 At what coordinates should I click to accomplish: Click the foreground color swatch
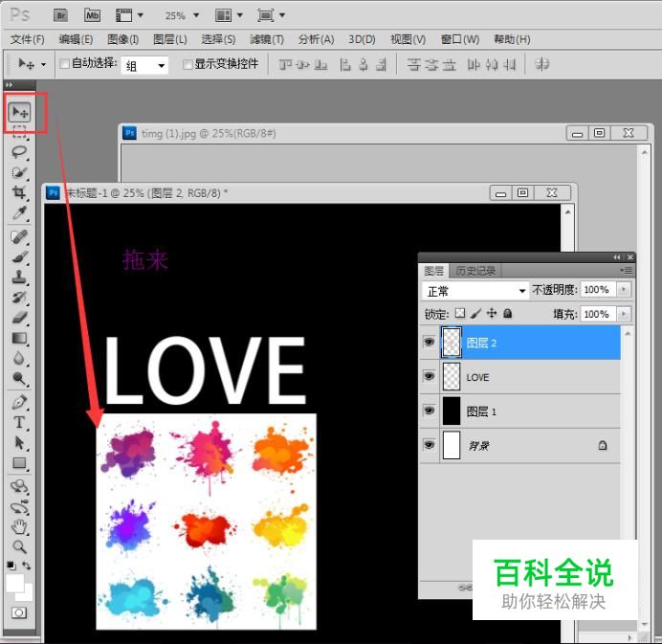tap(15, 582)
